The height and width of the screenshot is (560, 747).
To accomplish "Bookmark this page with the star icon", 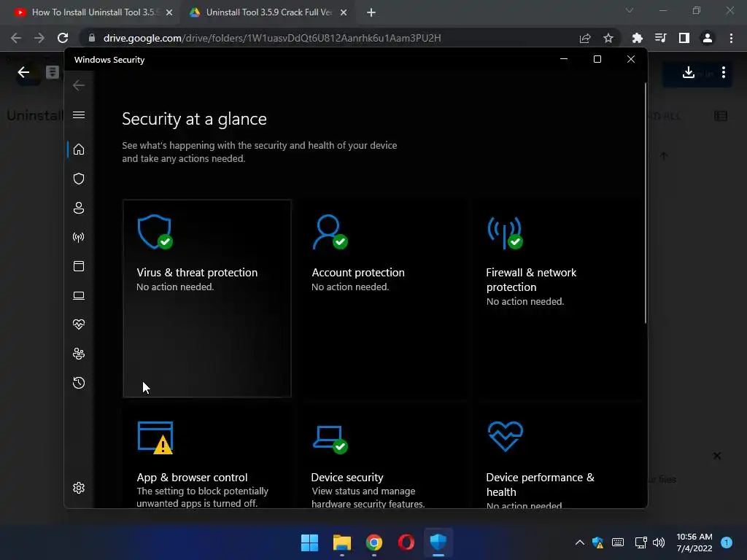I will 608,38.
